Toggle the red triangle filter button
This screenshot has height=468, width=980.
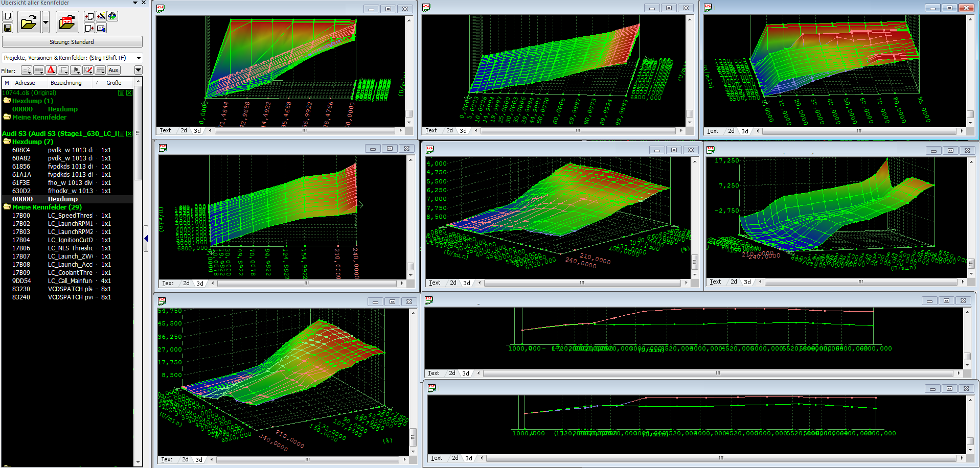click(51, 70)
